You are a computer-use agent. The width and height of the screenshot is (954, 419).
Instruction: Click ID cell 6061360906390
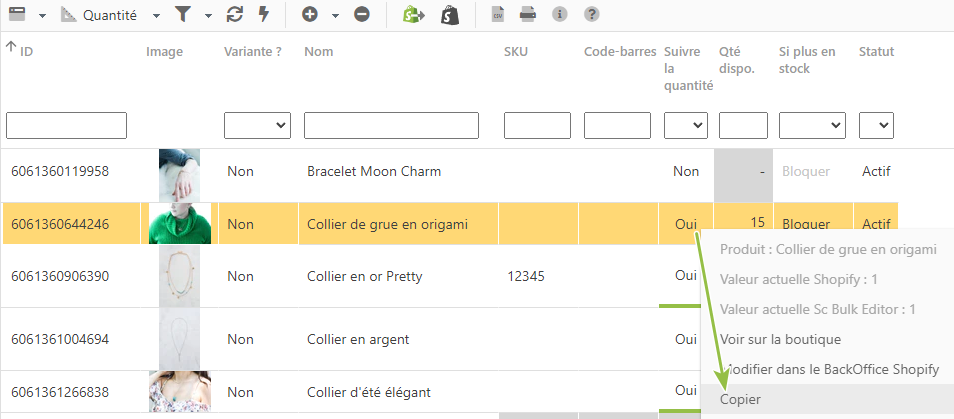tap(60, 277)
